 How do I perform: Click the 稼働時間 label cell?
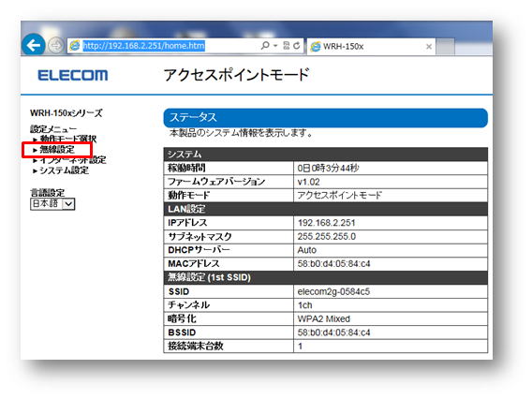coord(229,168)
